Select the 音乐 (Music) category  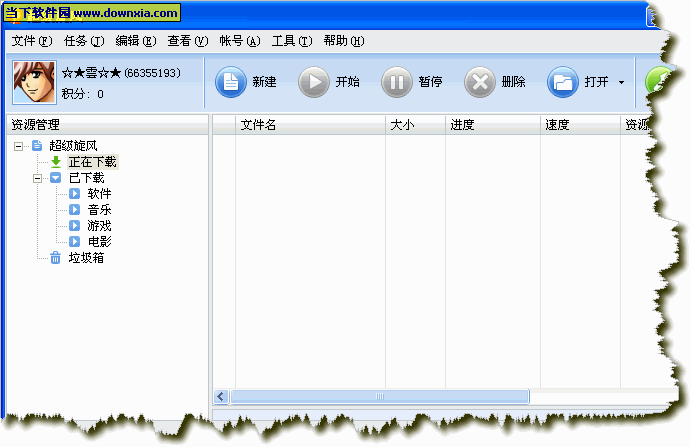[99, 210]
